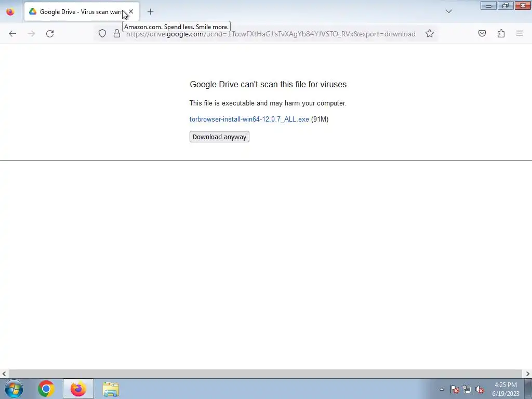Reload the current page
Viewport: 532px width, 399px height.
click(50, 34)
